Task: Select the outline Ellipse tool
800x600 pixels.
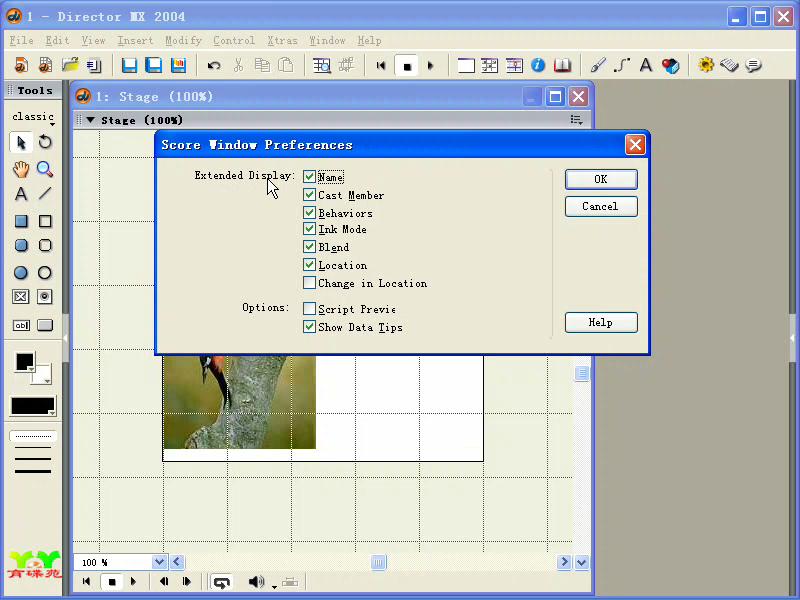Action: pos(45,272)
